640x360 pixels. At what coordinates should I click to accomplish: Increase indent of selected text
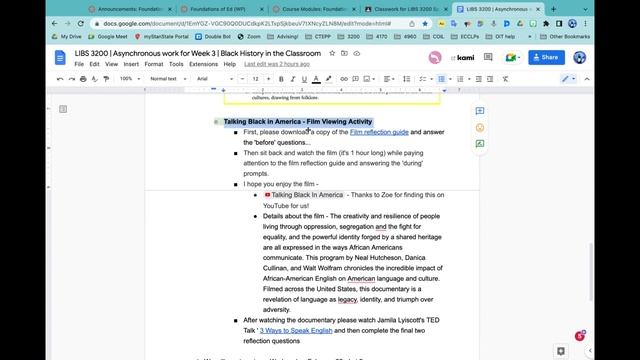(x=490, y=79)
